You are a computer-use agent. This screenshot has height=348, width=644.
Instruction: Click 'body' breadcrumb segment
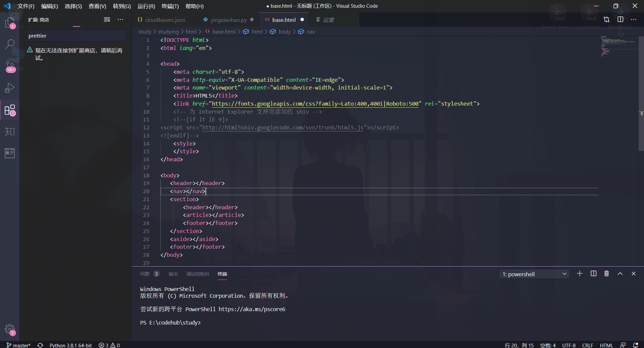(x=284, y=32)
